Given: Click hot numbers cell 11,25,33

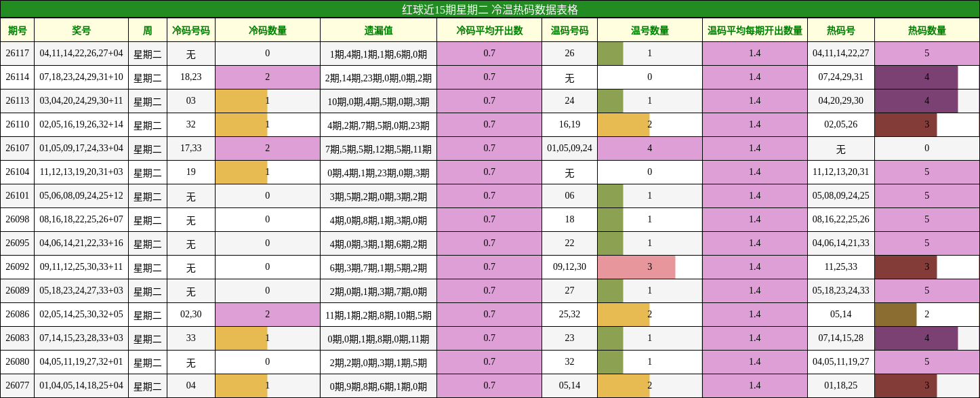Looking at the screenshot, I should pos(841,267).
